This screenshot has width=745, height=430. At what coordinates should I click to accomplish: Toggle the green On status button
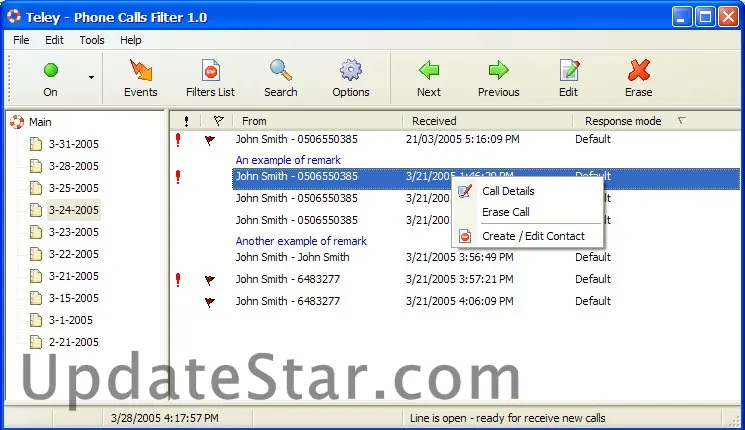coord(50,79)
